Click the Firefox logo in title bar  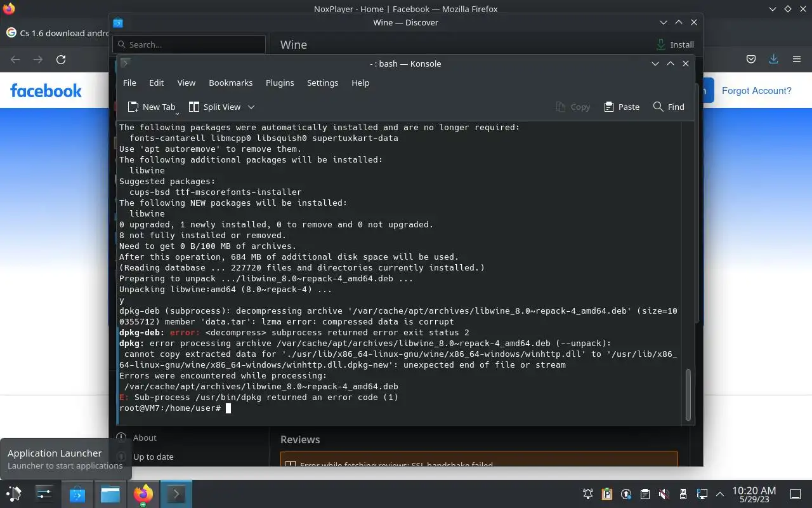pyautogui.click(x=8, y=9)
